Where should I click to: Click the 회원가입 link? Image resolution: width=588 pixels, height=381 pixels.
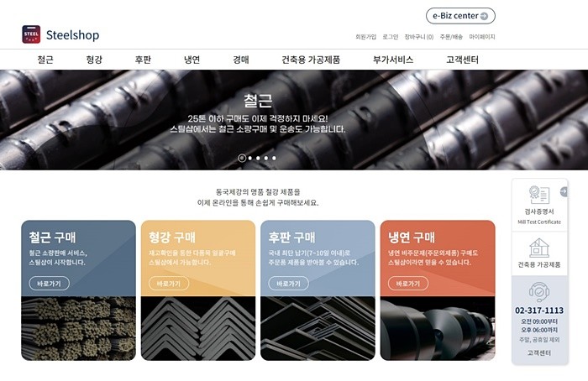(x=365, y=37)
